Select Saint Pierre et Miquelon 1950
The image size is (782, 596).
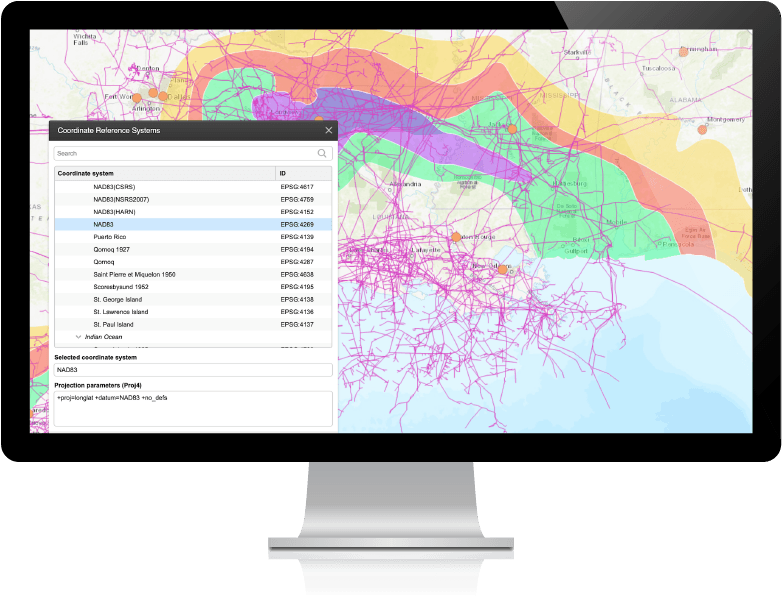point(134,274)
